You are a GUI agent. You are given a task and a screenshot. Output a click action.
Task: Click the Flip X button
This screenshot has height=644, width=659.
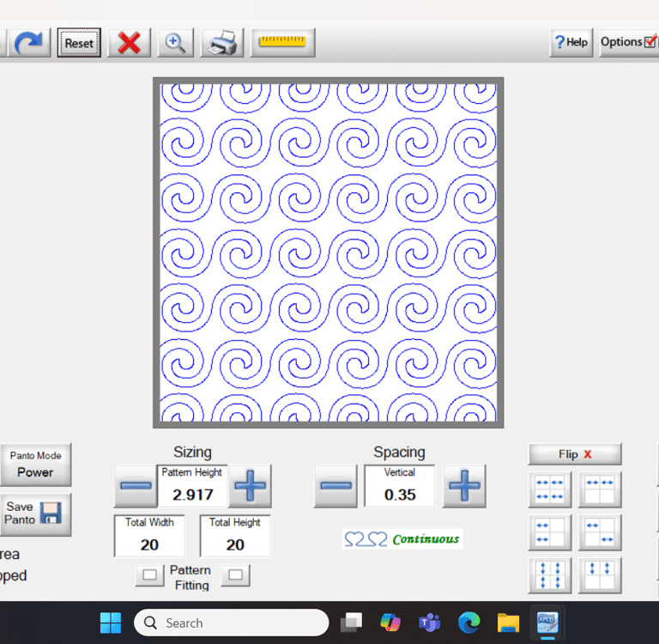pyautogui.click(x=575, y=454)
